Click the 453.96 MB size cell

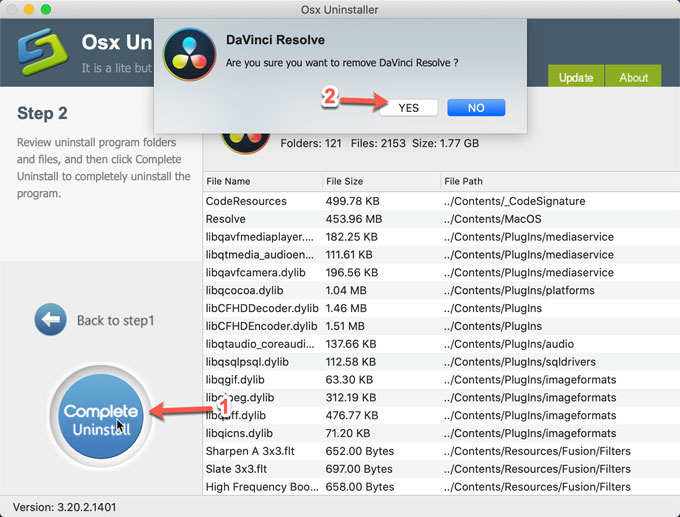pos(354,219)
